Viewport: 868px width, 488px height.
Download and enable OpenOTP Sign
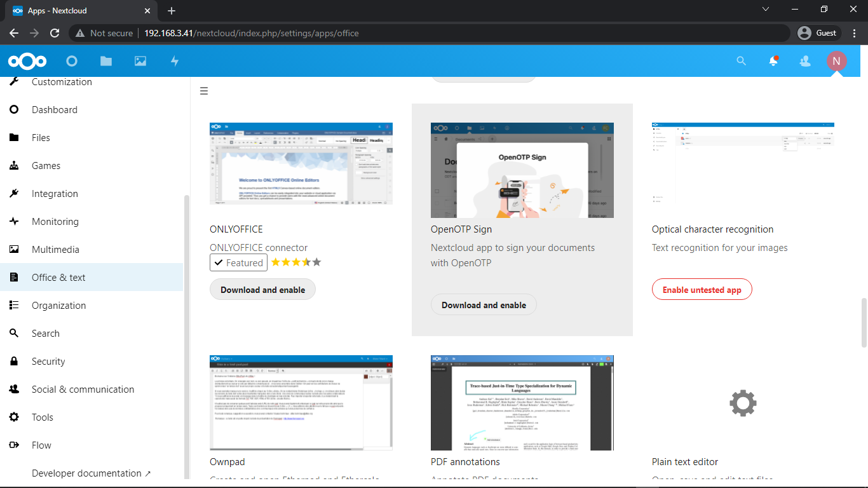(x=484, y=305)
